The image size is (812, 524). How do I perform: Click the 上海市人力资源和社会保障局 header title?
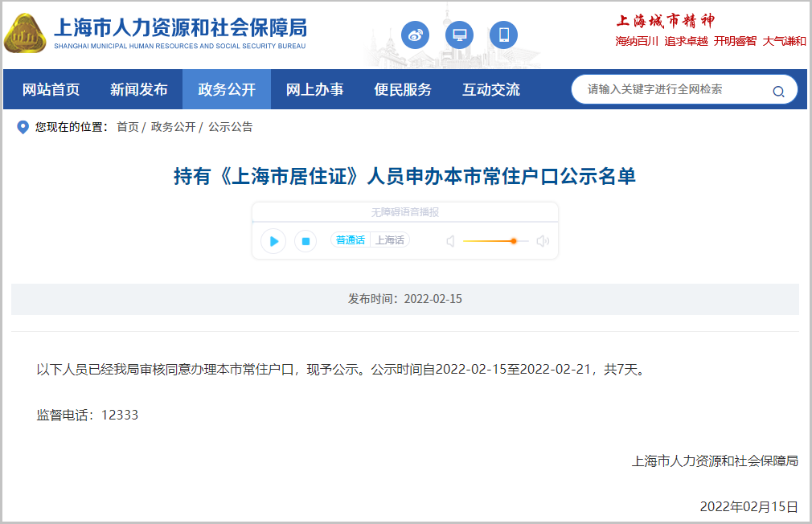(x=180, y=27)
